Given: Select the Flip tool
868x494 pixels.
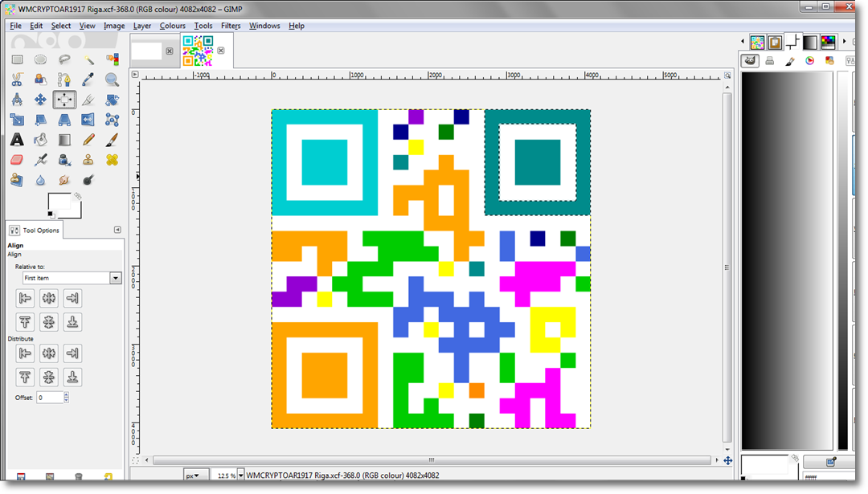Looking at the screenshot, I should click(88, 120).
